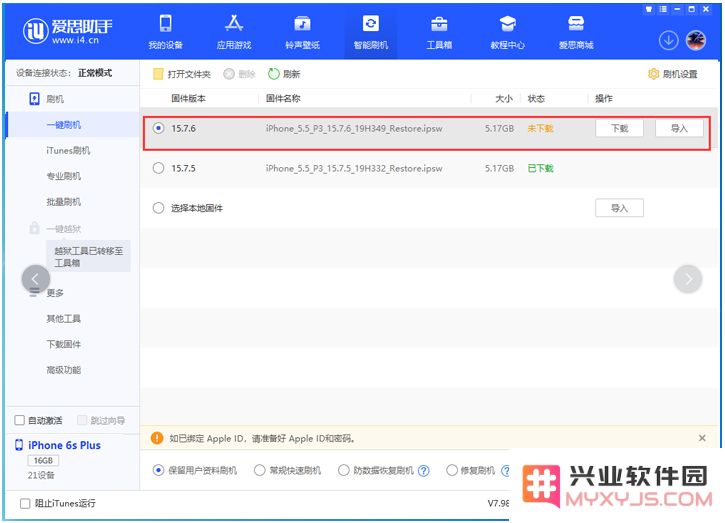Open 教程中心 (Tutorial Center) tab
This screenshot has height=523, width=725.
coord(507,31)
